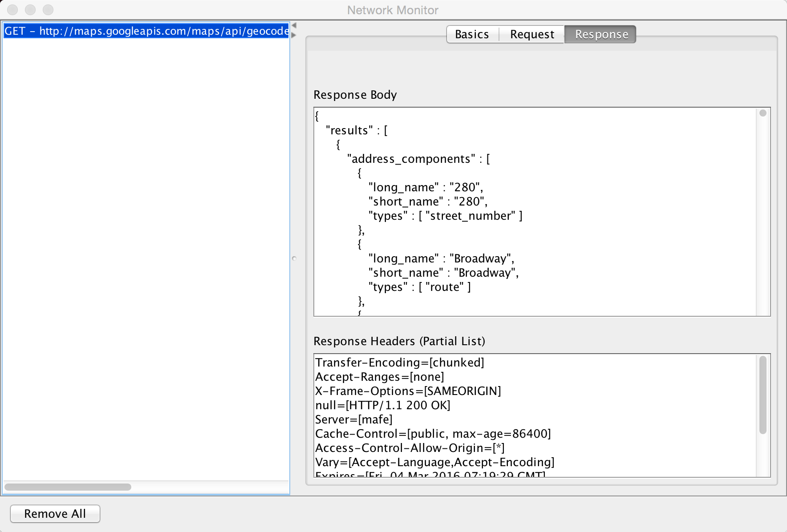Click the Transfer-Encoding header line

pos(399,363)
